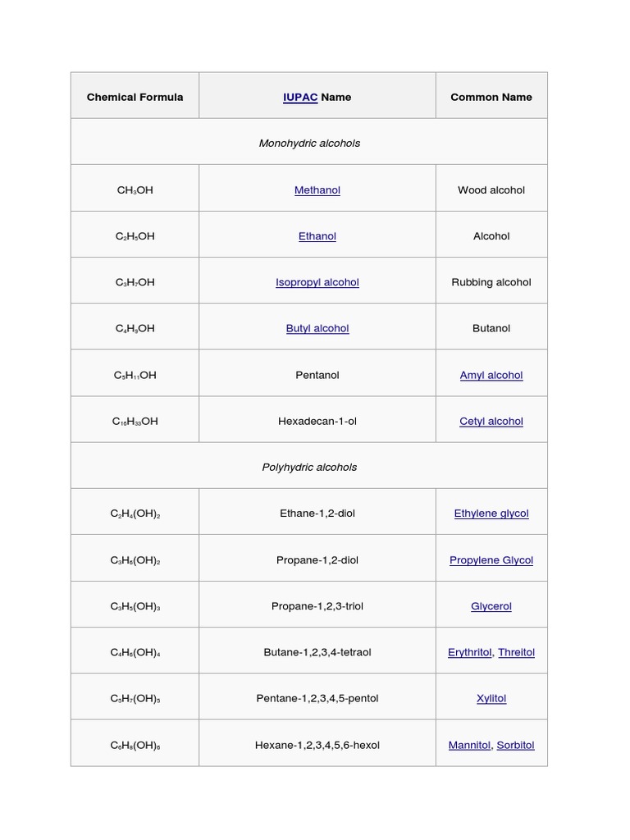Open the Erythritol link
The height and width of the screenshot is (840, 630).
470,652
